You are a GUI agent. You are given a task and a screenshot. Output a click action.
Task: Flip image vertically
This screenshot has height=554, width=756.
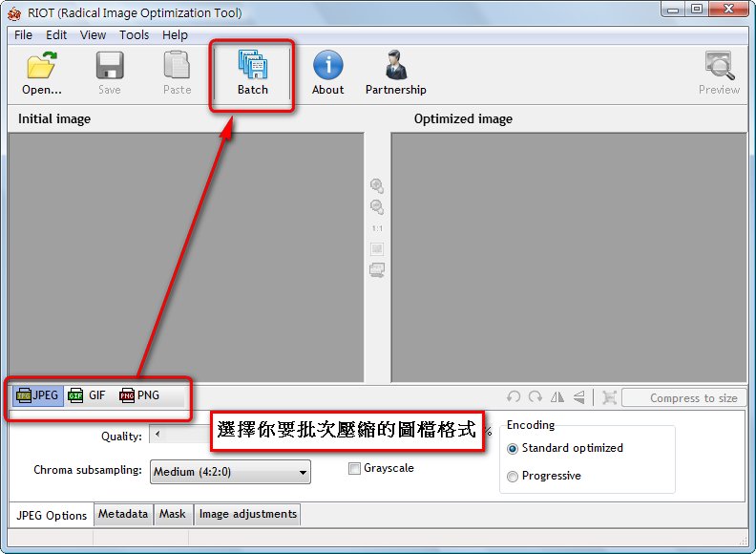579,397
